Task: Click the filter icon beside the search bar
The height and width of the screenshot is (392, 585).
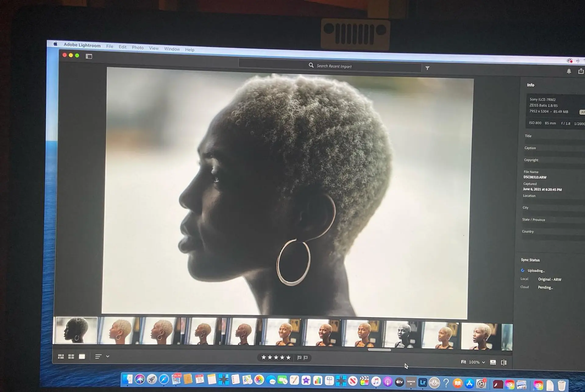Action: (x=427, y=69)
